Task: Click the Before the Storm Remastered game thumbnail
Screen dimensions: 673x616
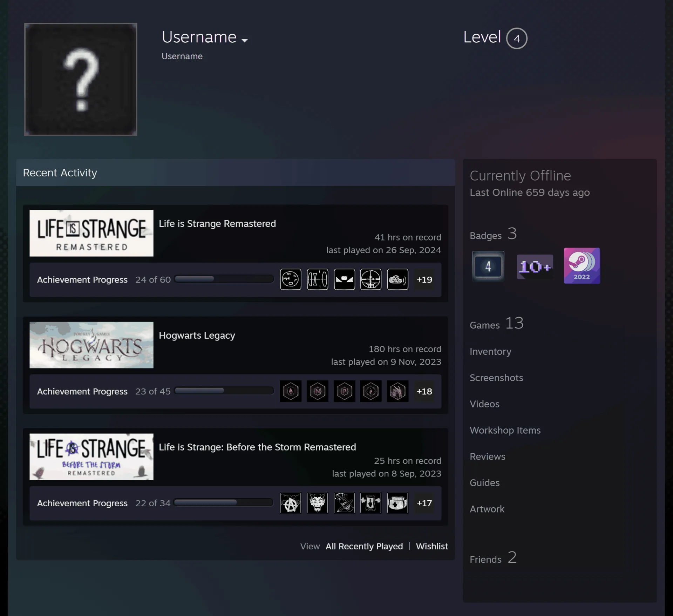Action: coord(91,456)
